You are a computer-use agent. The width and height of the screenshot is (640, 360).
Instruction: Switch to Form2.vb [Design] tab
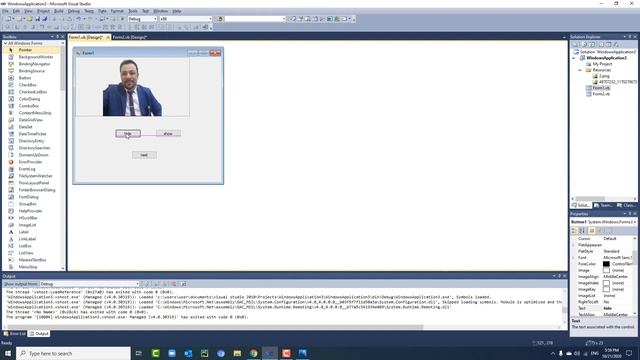point(129,37)
